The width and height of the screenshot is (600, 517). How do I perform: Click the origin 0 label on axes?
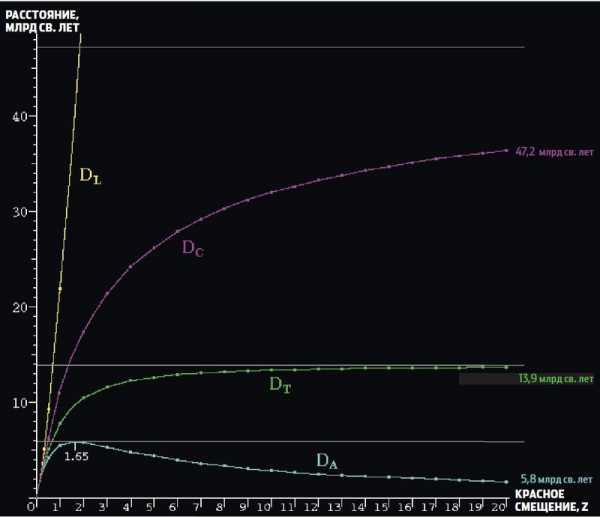(x=31, y=507)
